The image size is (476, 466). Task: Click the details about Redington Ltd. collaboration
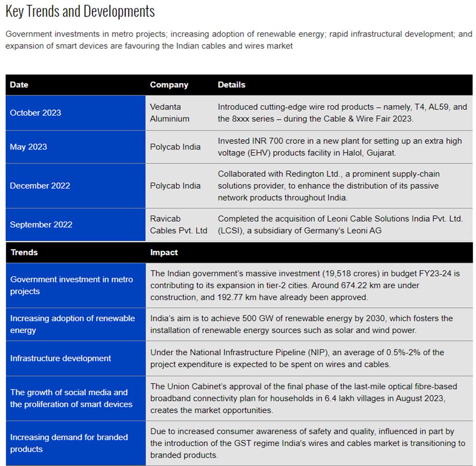[x=329, y=186]
